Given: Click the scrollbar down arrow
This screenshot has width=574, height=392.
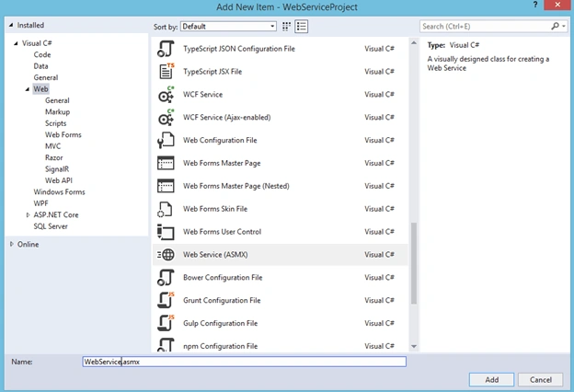Looking at the screenshot, I should 414,346.
